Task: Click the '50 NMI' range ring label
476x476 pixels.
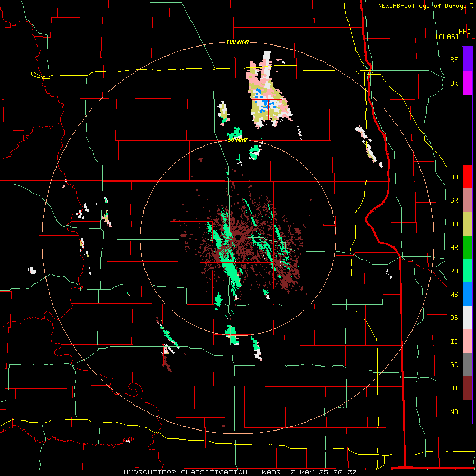Action: point(237,140)
